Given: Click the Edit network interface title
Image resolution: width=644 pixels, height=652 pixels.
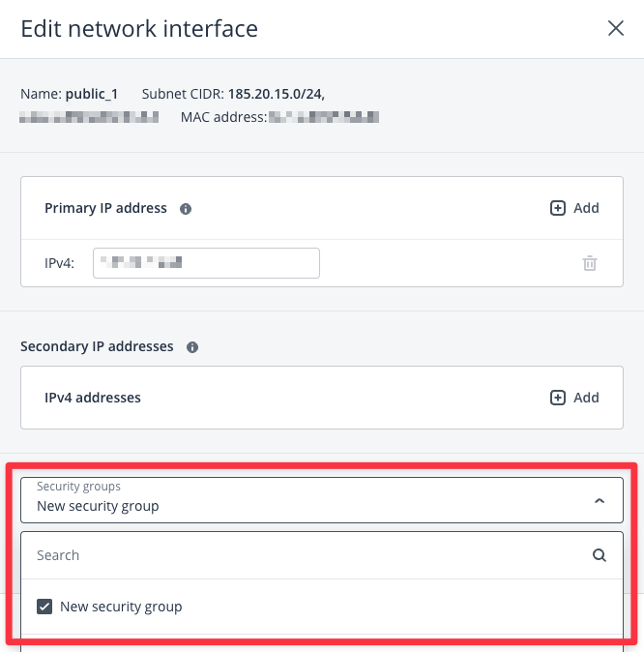Looking at the screenshot, I should [x=139, y=29].
